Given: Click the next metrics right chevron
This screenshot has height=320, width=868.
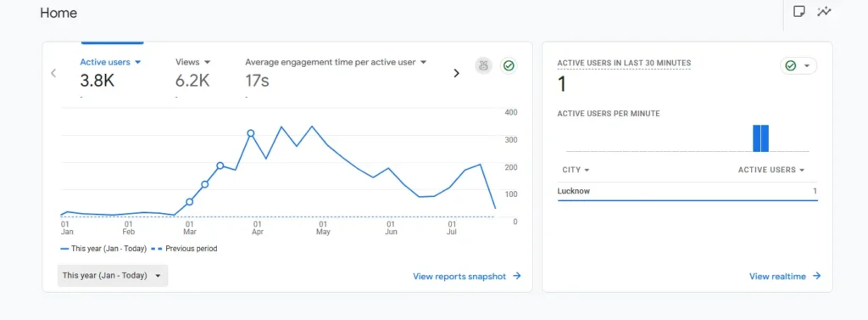Looking at the screenshot, I should pos(456,73).
